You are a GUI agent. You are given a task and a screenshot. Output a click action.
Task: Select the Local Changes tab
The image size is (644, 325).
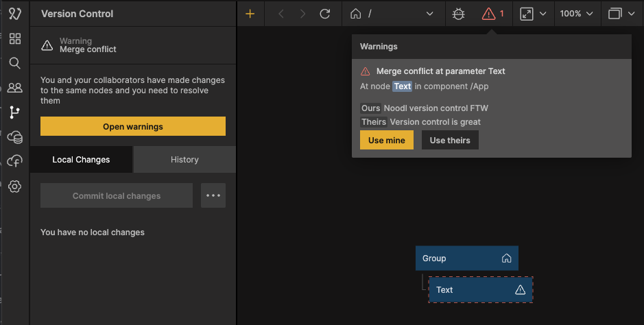(81, 160)
